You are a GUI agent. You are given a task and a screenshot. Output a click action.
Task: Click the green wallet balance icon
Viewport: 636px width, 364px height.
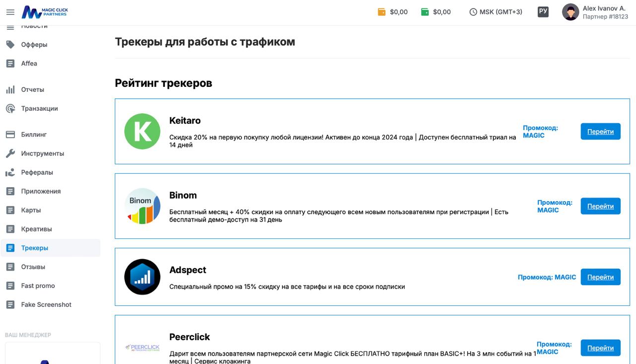(x=425, y=12)
